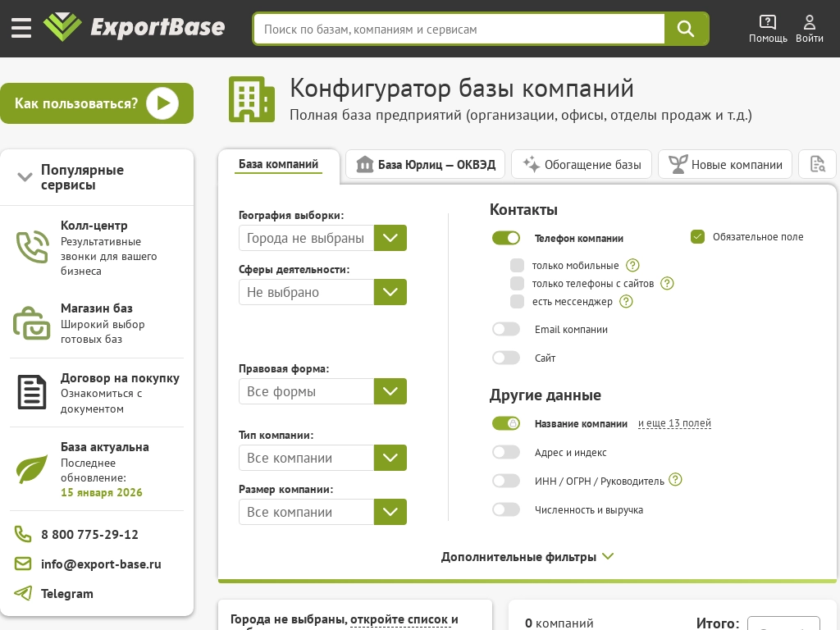Select the Колл-центр phone icon
Image resolution: width=840 pixels, height=630 pixels.
[x=32, y=245]
